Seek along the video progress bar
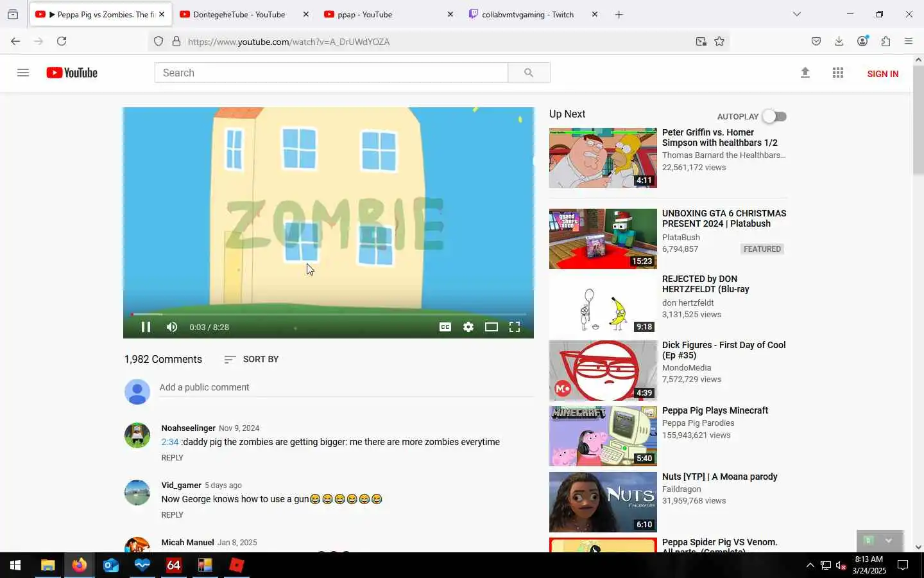Image resolution: width=924 pixels, height=578 pixels. tap(329, 314)
